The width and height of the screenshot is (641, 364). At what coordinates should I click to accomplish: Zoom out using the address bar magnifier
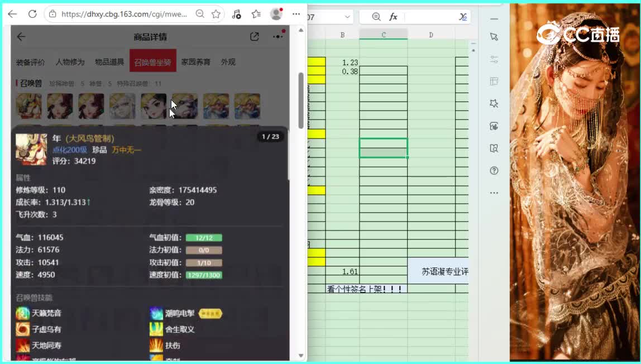pyautogui.click(x=200, y=15)
